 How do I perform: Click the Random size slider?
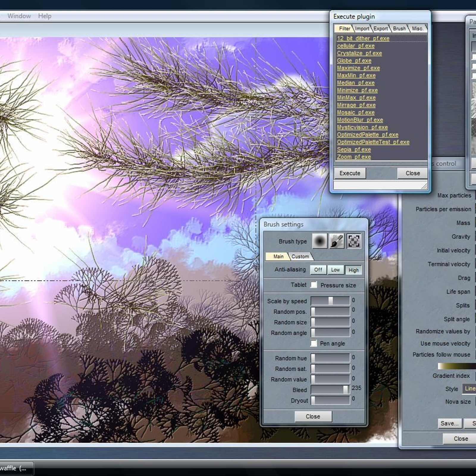pos(330,322)
